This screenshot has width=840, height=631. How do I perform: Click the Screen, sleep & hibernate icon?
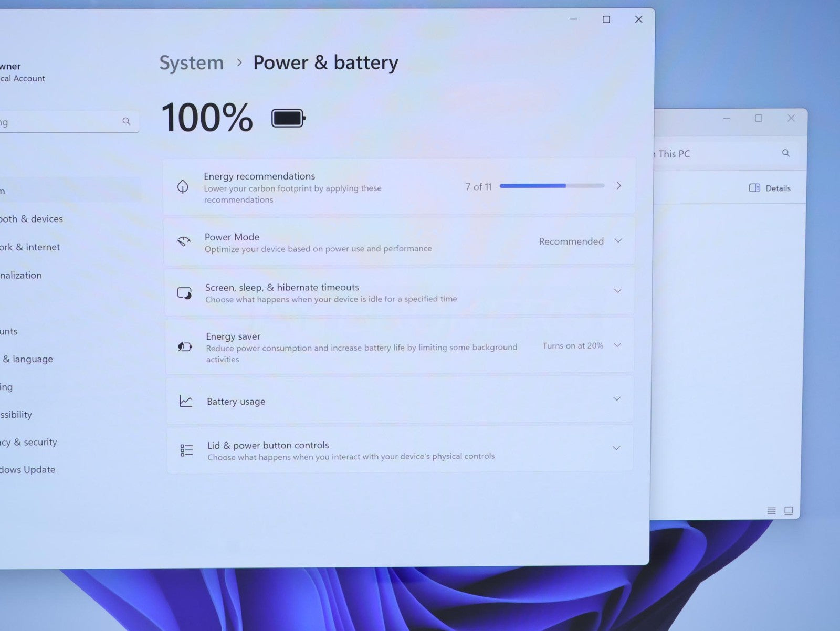[184, 293]
